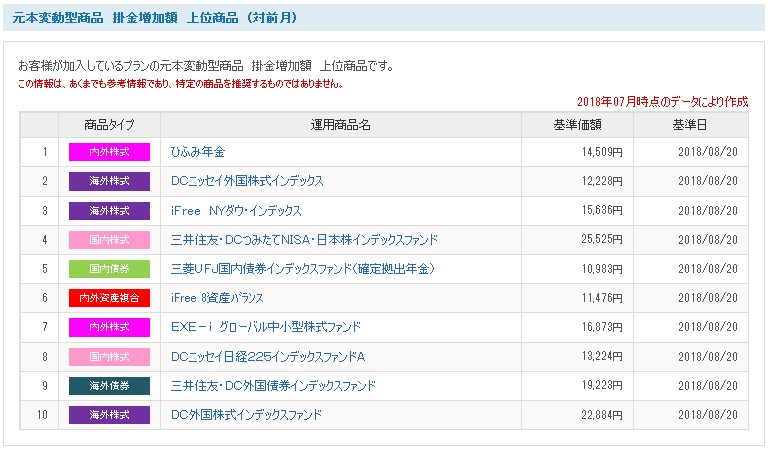Select price 10,983円
This screenshot has width=768, height=449.
click(602, 268)
